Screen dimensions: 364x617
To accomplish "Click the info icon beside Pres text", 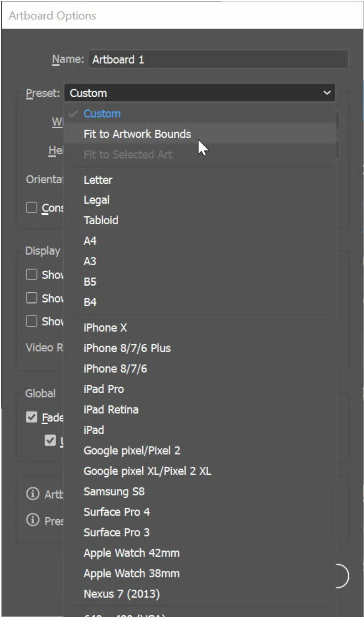I will point(32,520).
